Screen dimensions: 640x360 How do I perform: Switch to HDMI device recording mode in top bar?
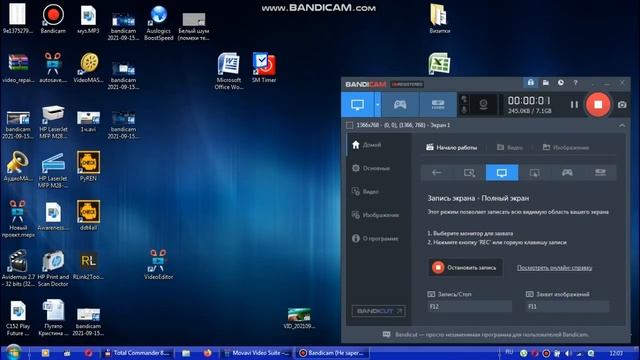(x=438, y=104)
